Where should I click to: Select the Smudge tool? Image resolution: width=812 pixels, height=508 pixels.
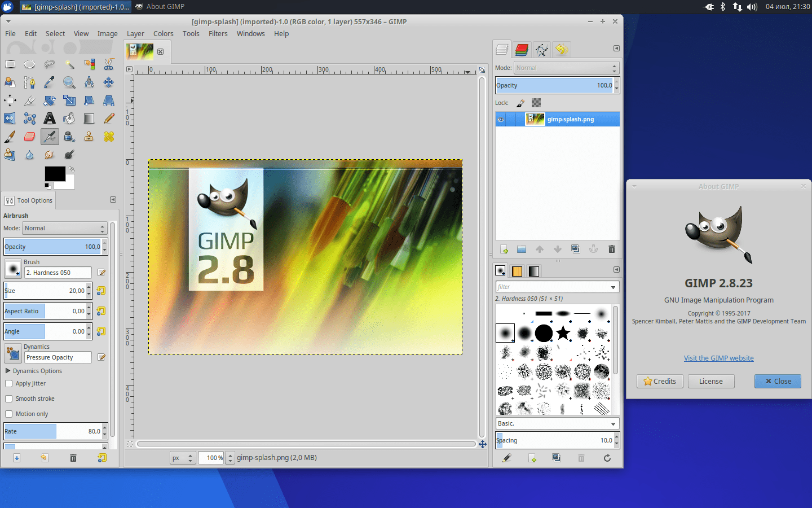tap(50, 155)
